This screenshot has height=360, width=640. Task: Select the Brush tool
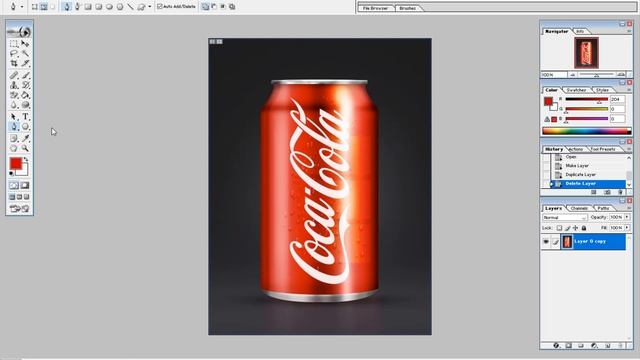pyautogui.click(x=25, y=75)
